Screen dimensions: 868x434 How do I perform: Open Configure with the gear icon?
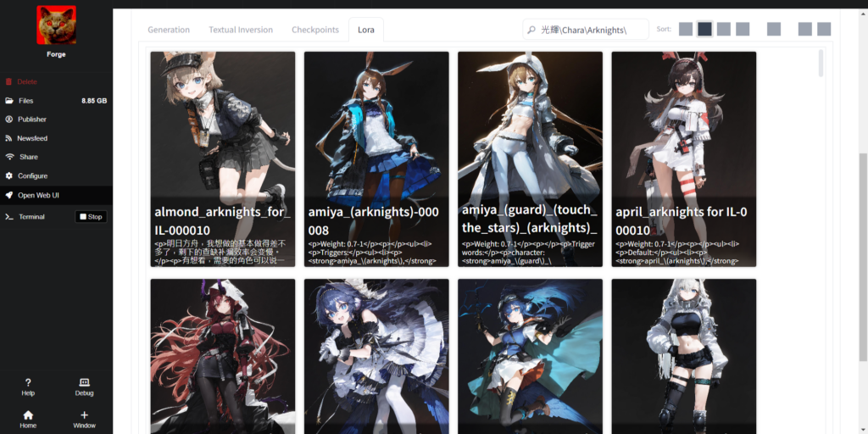[x=10, y=176]
